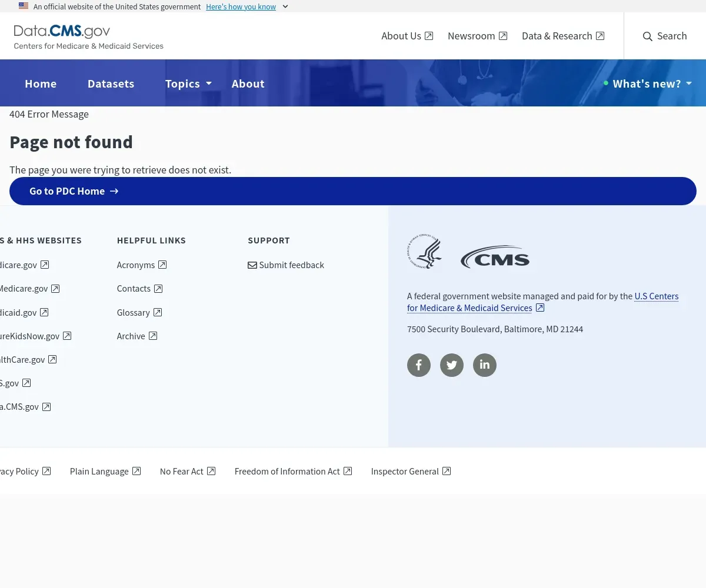
Task: Click external-link icon beside Glossary
Action: pos(158,312)
